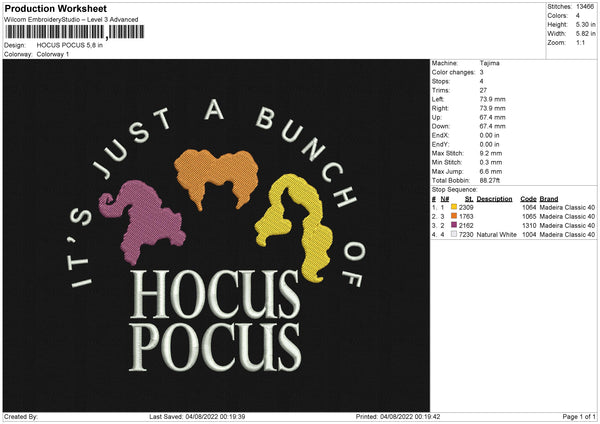This screenshot has width=600, height=424.
Task: Click the Trims value 27
Action: coord(483,90)
